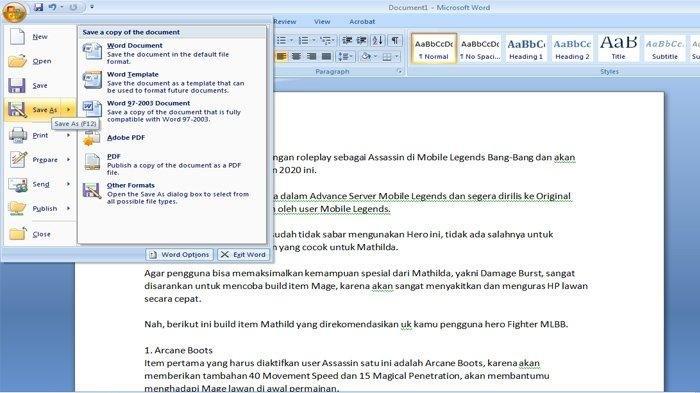Apply the Heading 2 style
This screenshot has width=700, height=393.
pyautogui.click(x=572, y=48)
